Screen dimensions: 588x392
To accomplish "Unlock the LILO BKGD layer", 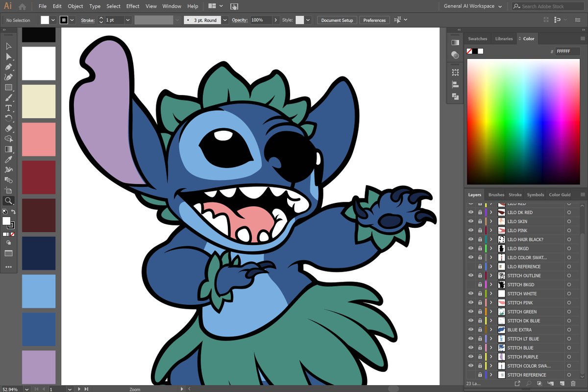I will pyautogui.click(x=480, y=248).
